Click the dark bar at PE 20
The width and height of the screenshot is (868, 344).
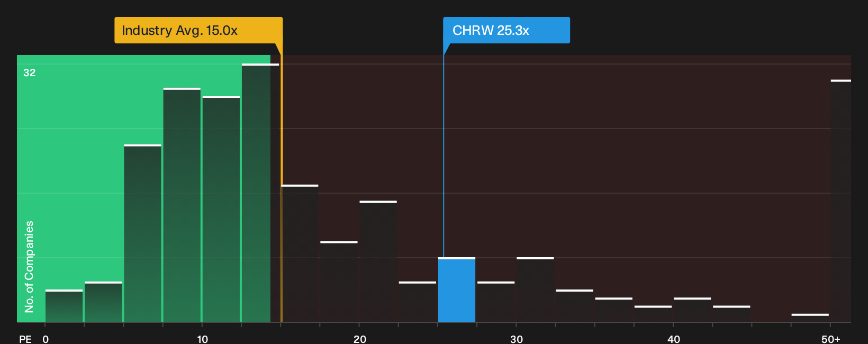point(378,262)
